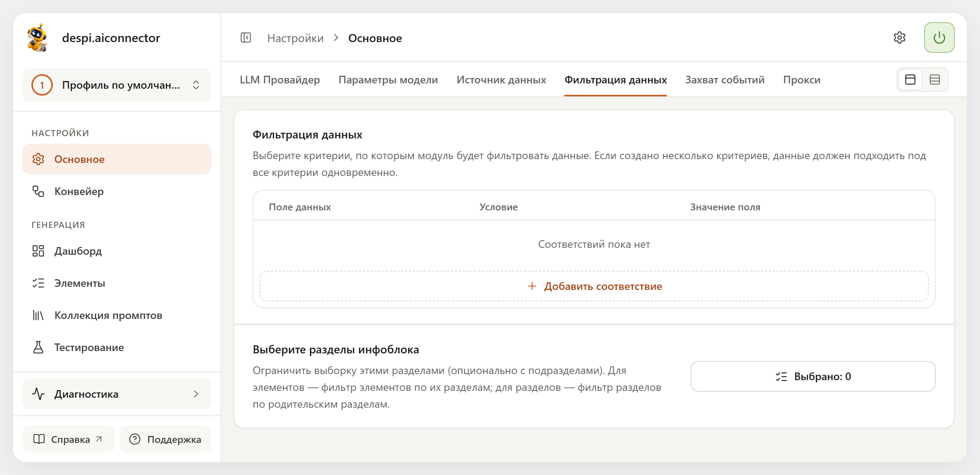Click the despi.aiconnector robot logo
980x475 pixels.
[x=38, y=38]
